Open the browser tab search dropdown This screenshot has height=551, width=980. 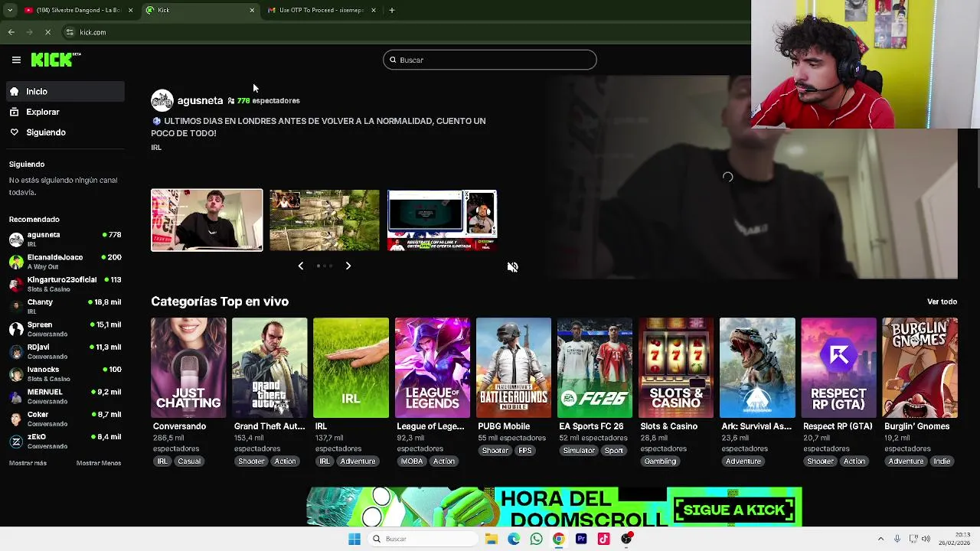(x=9, y=10)
